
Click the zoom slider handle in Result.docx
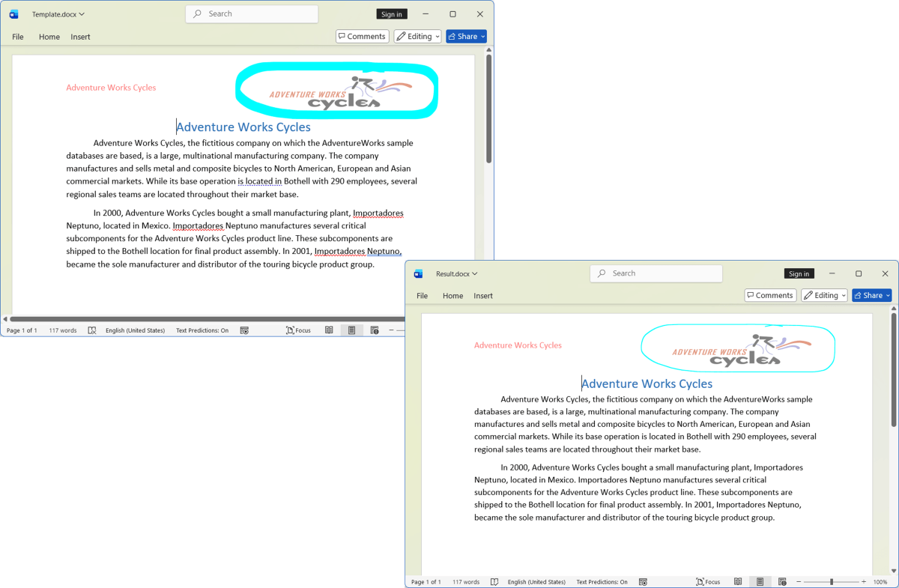point(831,582)
